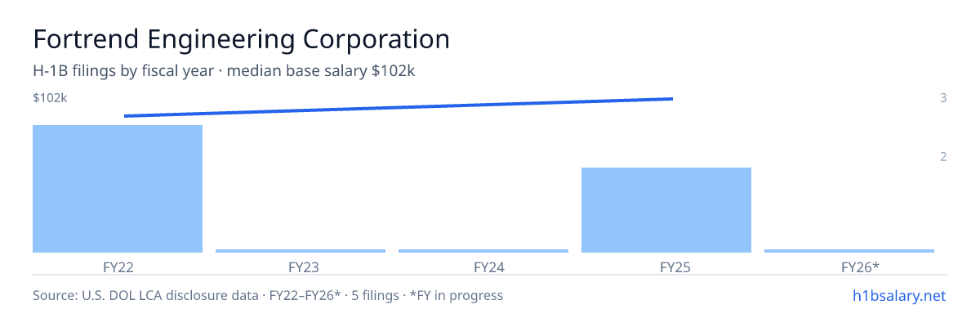Click the thin FY26* bar
Screen dimensions: 980x327
849,251
